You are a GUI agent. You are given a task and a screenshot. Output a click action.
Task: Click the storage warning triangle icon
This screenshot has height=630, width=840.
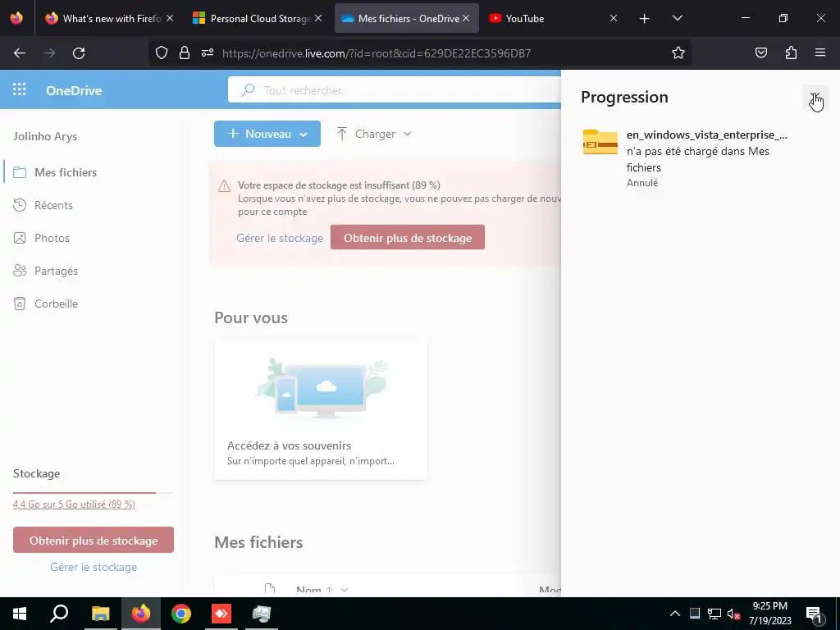pos(225,186)
